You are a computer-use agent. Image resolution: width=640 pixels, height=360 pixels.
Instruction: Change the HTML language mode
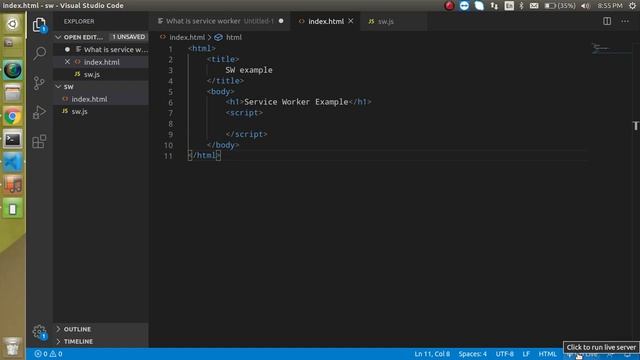[x=547, y=354]
